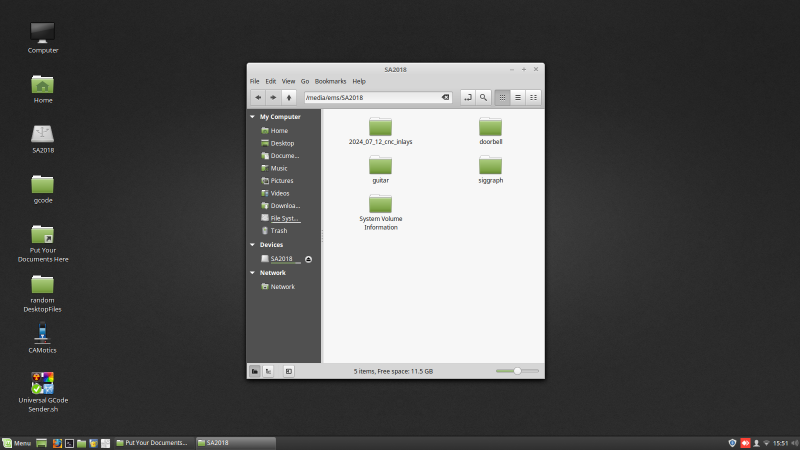Image resolution: width=800 pixels, height=450 pixels.
Task: Open the Help menu
Action: [x=359, y=81]
